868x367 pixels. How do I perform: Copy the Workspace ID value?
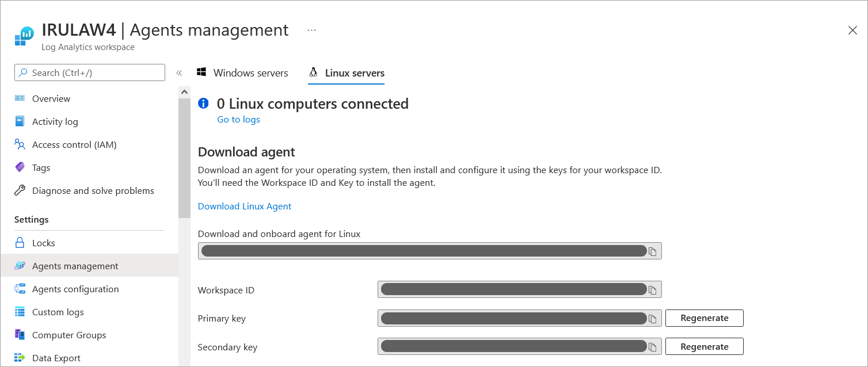[652, 290]
